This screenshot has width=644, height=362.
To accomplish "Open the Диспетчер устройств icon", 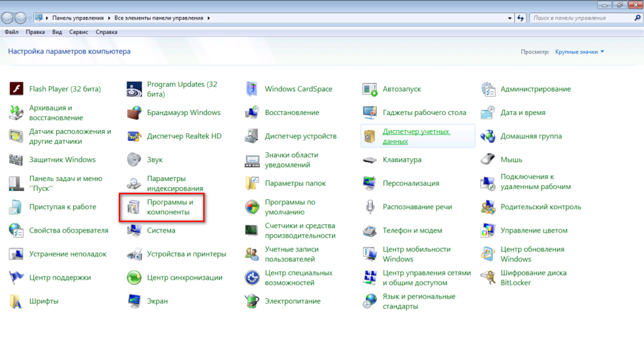I will coord(252,136).
